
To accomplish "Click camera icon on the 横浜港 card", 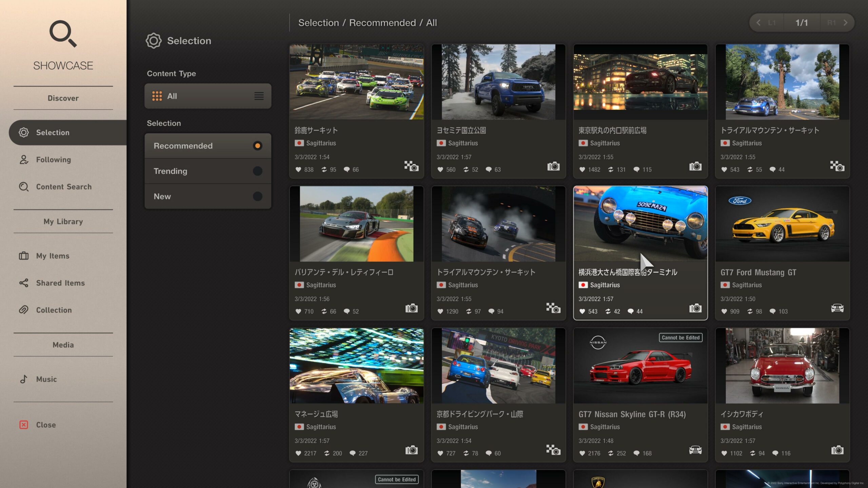I will [695, 308].
